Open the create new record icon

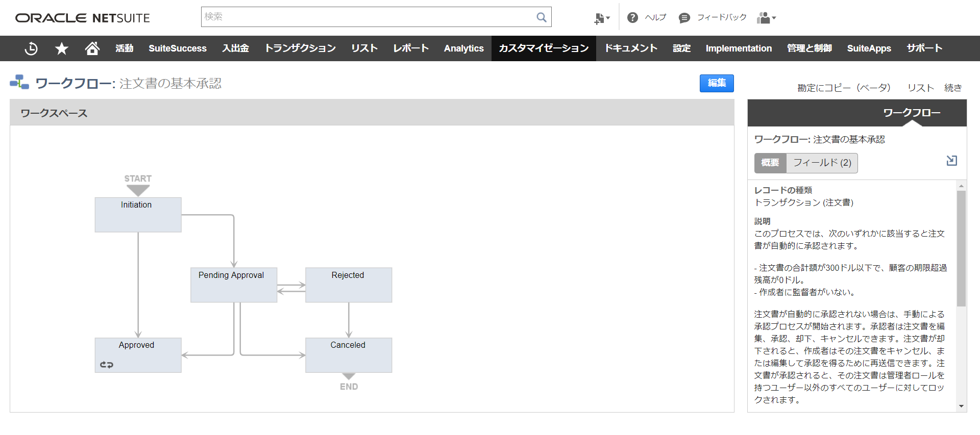tap(601, 18)
